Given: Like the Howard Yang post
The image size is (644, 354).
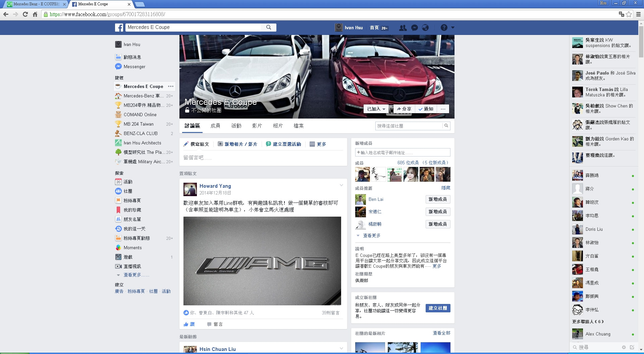Looking at the screenshot, I should coord(189,324).
